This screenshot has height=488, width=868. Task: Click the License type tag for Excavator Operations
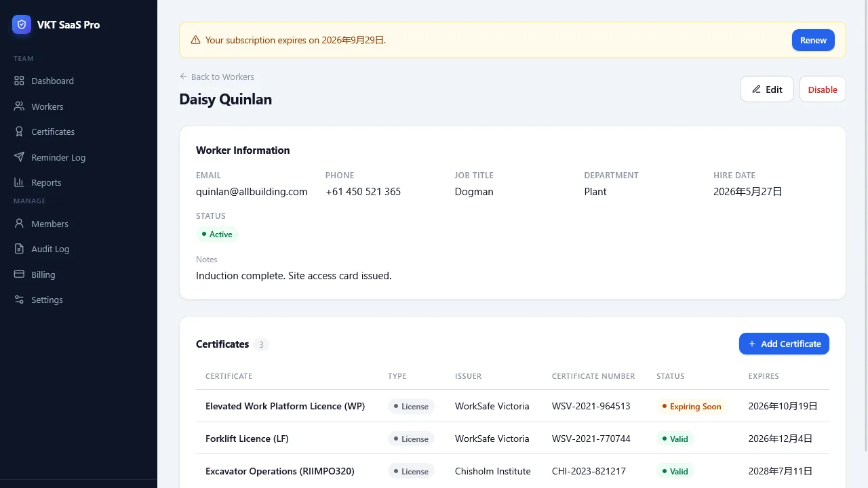[411, 472]
